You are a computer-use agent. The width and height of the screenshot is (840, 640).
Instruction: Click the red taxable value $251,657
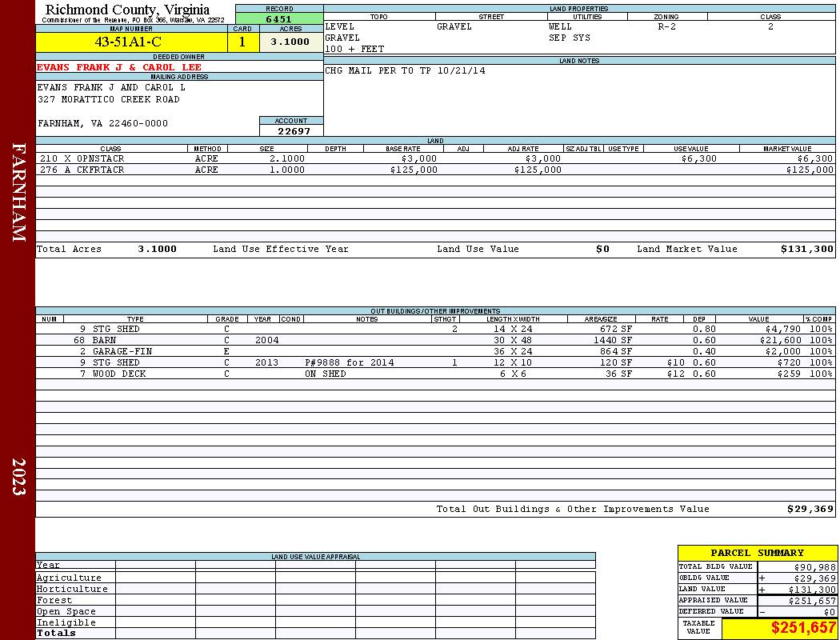point(803,628)
